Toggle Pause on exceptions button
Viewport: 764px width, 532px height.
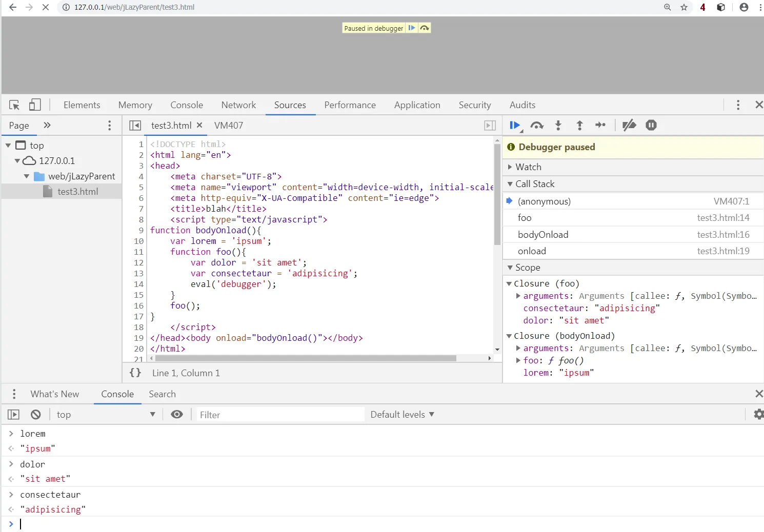pos(651,126)
